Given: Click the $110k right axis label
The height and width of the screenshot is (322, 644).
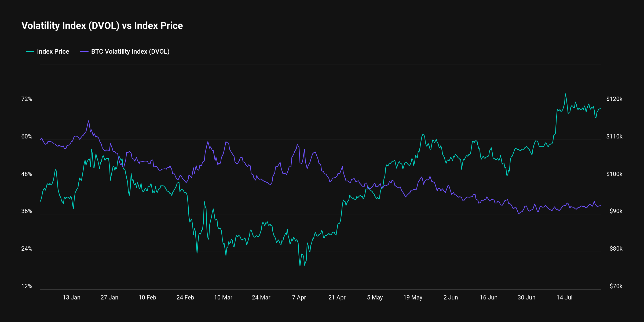Looking at the screenshot, I should (x=614, y=137).
